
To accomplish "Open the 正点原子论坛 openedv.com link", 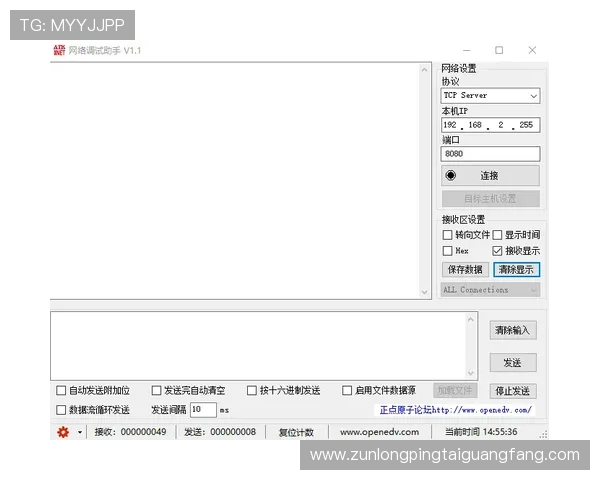I will point(456,410).
